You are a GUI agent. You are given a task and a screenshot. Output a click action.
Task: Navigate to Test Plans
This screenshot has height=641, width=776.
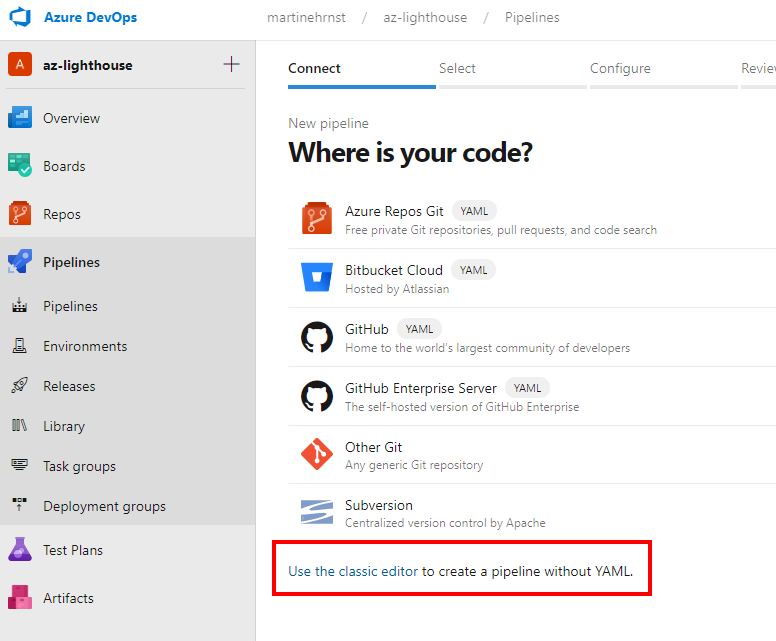(73, 550)
